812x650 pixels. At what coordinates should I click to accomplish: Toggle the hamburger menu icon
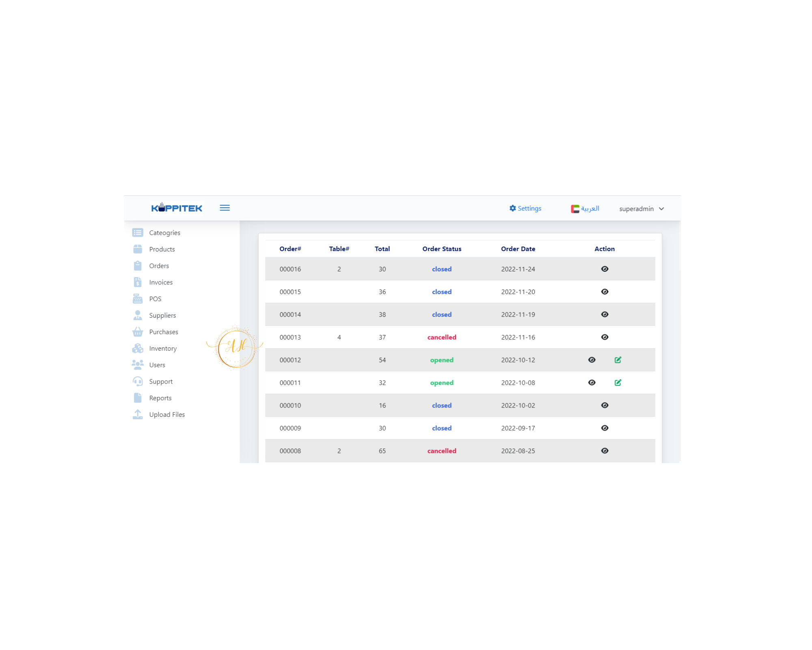pos(225,208)
